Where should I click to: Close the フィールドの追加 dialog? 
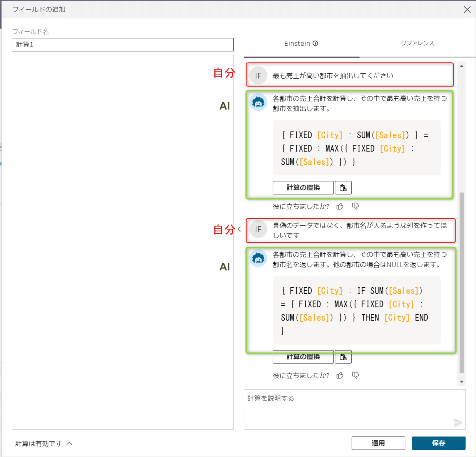pos(467,10)
